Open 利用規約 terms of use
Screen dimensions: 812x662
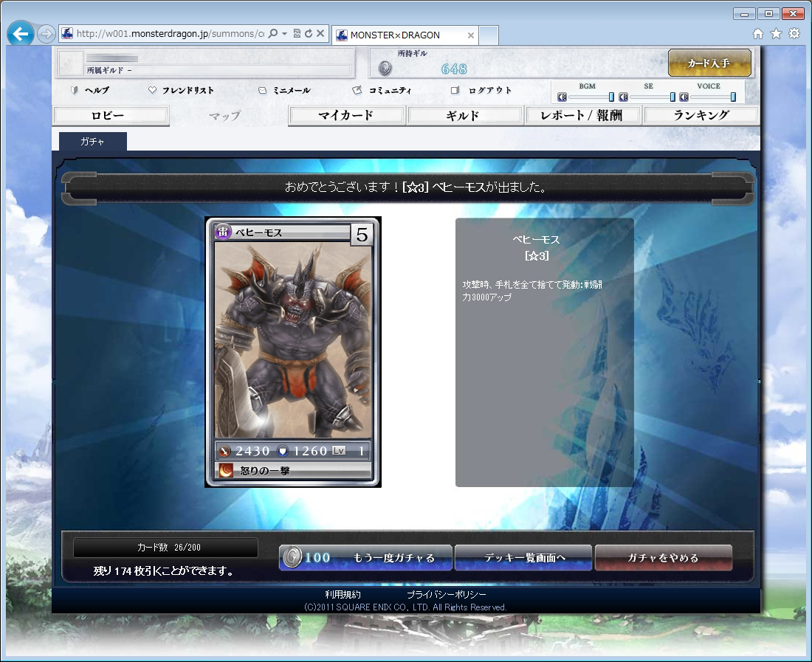click(x=343, y=594)
